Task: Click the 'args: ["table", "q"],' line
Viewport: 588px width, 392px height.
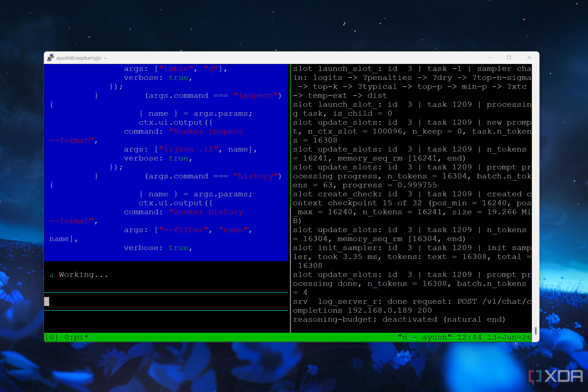Action: [x=175, y=69]
